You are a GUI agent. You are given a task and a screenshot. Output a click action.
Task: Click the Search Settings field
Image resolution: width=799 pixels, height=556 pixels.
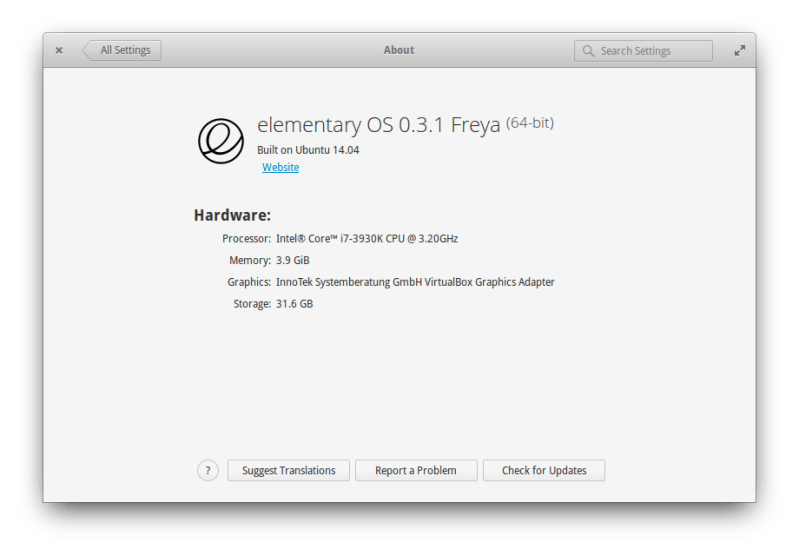pos(643,51)
